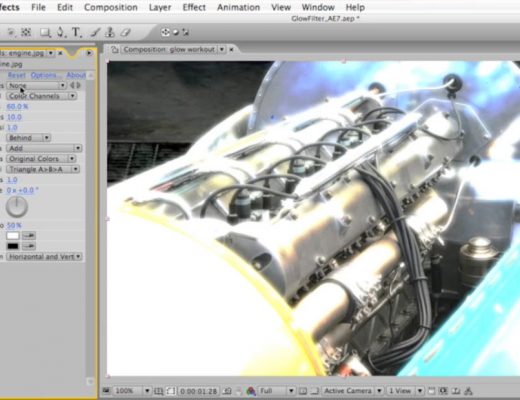Open the animation presets None dropdown
Screen dimensions: 520x400
pos(36,85)
